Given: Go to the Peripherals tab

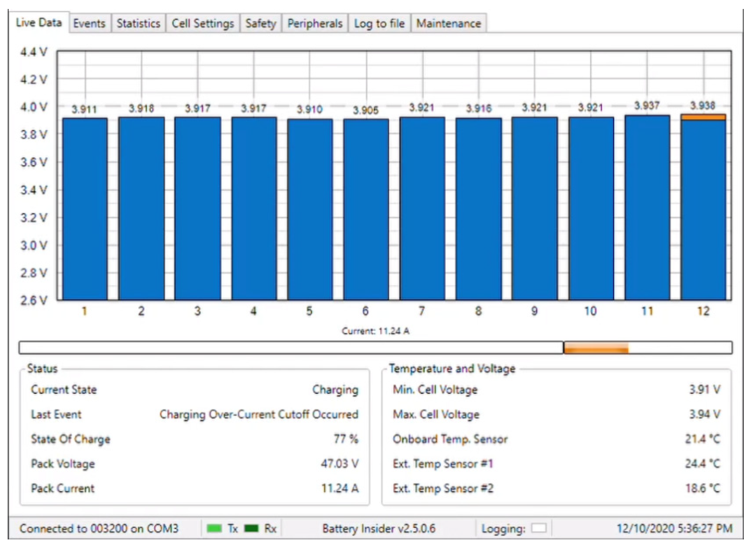Looking at the screenshot, I should pos(315,23).
